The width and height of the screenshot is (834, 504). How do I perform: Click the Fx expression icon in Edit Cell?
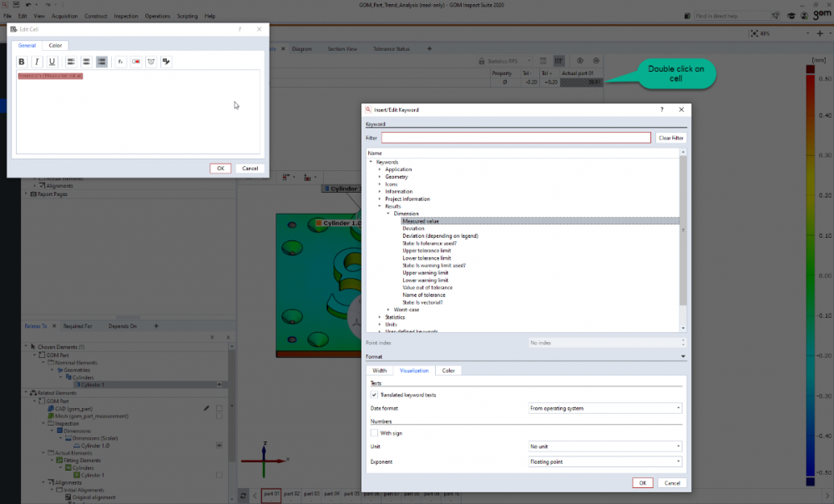pos(120,62)
